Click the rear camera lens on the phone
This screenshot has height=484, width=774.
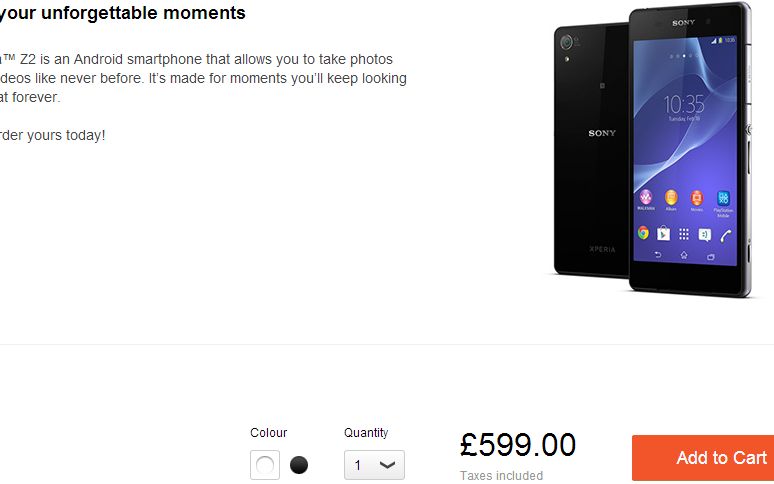click(567, 43)
